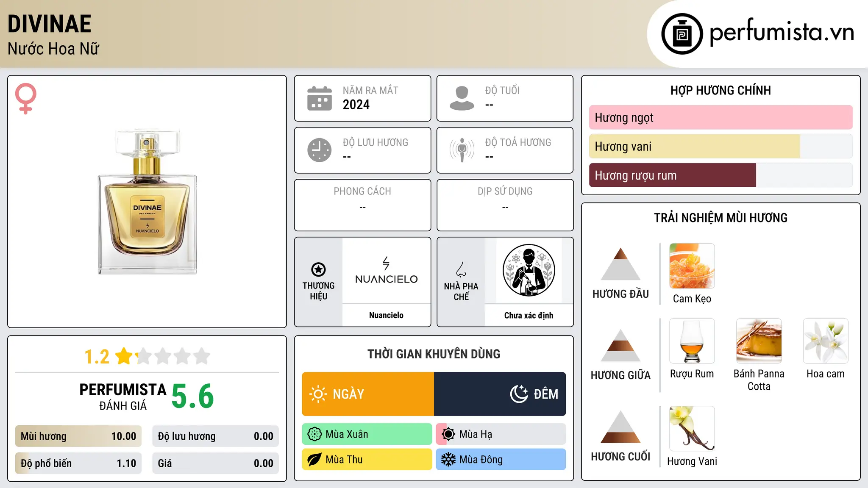Click the pink female gender symbol icon

[26, 98]
